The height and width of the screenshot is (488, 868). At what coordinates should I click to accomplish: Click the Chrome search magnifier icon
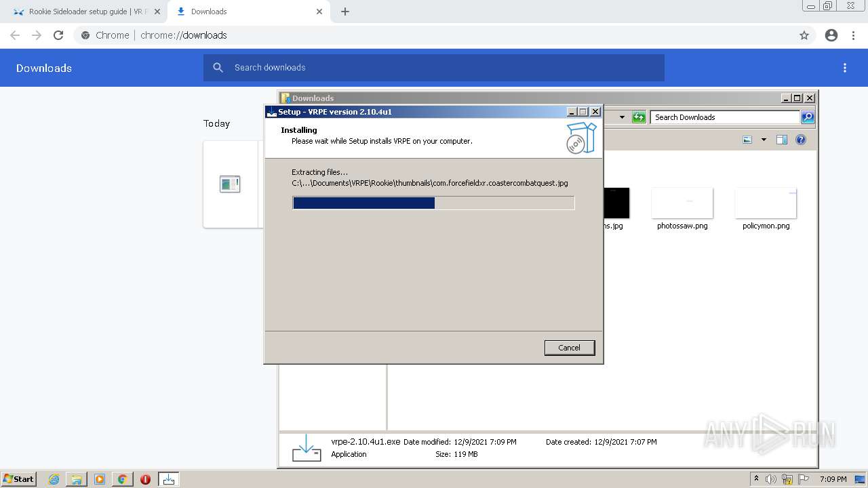click(218, 68)
